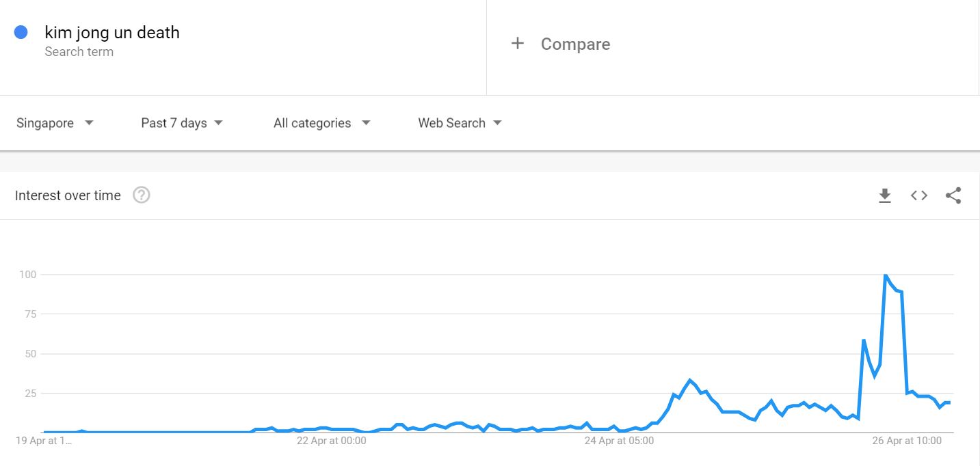980x466 pixels.
Task: Open the All categories dropdown
Action: click(x=321, y=123)
